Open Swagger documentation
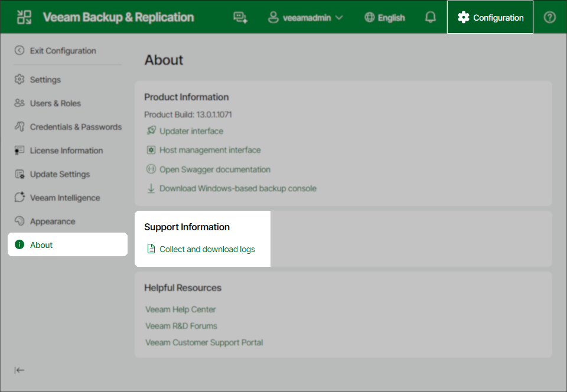The width and height of the screenshot is (567, 392). coord(214,169)
